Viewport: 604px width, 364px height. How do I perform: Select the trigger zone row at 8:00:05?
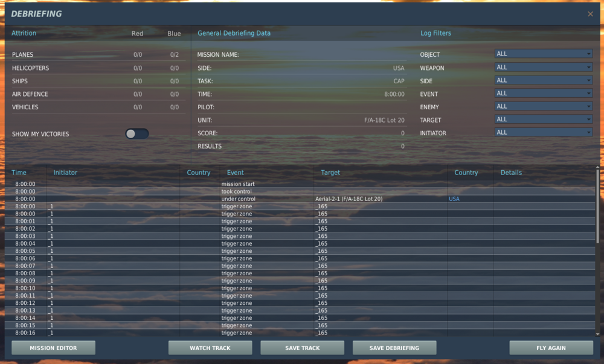(300, 251)
